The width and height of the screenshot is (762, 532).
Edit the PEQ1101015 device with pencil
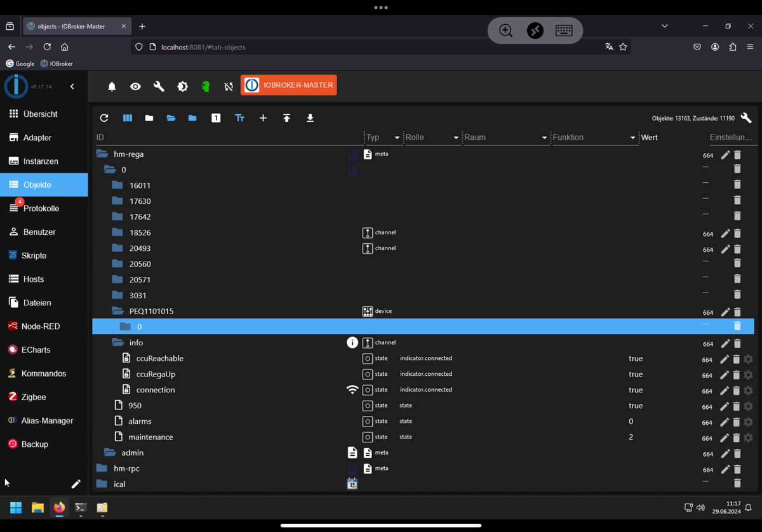(725, 312)
